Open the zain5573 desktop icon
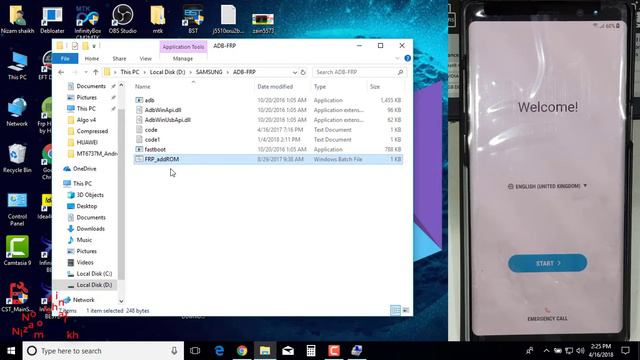640x360 pixels. point(263,23)
